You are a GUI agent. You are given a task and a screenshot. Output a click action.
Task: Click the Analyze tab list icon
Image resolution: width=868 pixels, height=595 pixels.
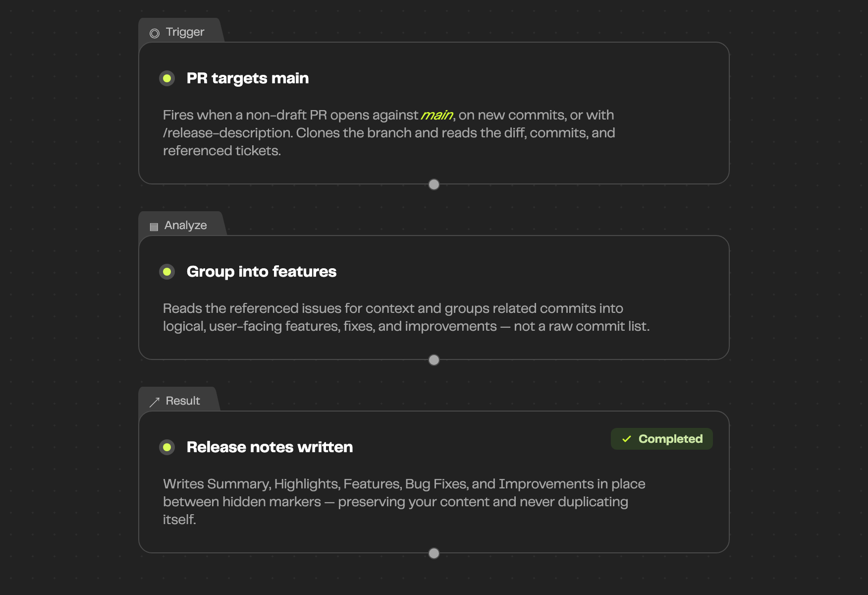(154, 227)
